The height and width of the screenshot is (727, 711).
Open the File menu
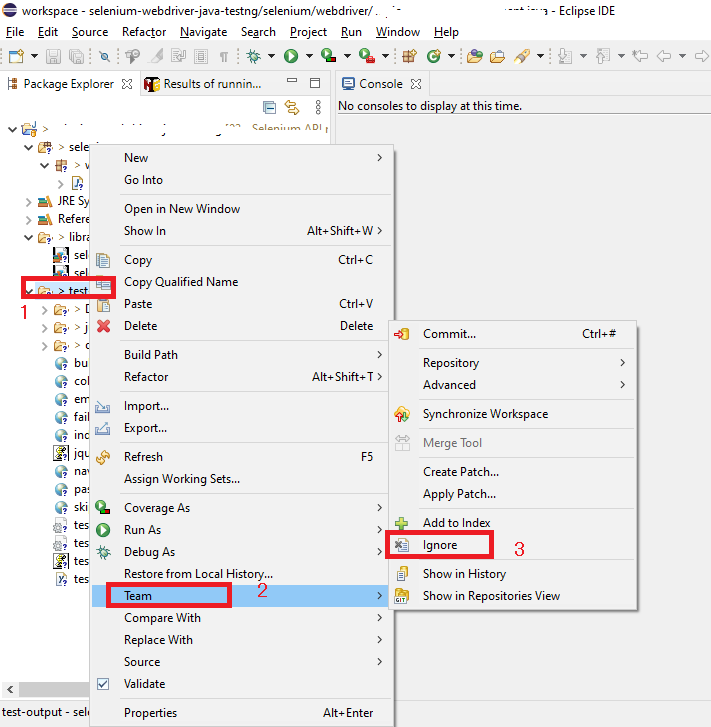[x=15, y=32]
